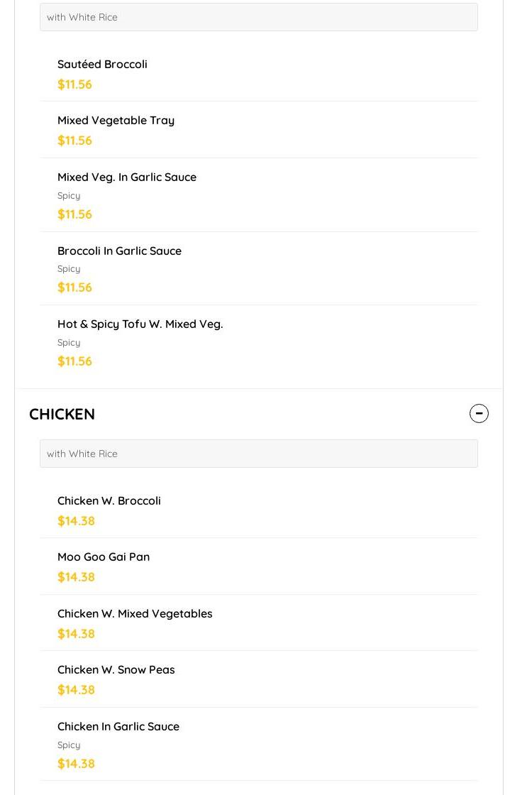This screenshot has height=795, width=532.
Task: Select Chicken W. Broccoli item
Action: (x=109, y=500)
